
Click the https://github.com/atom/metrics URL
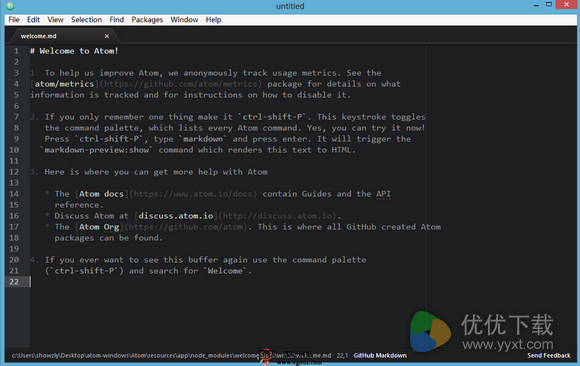181,84
